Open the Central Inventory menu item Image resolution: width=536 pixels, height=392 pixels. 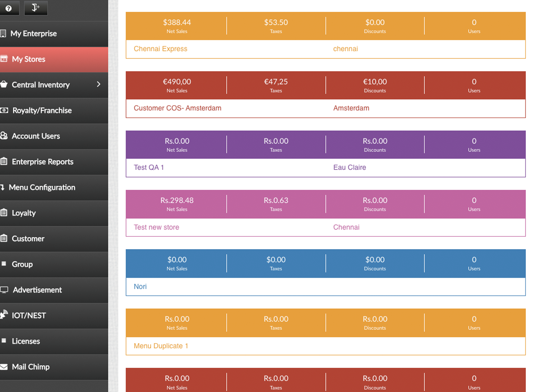(54, 85)
